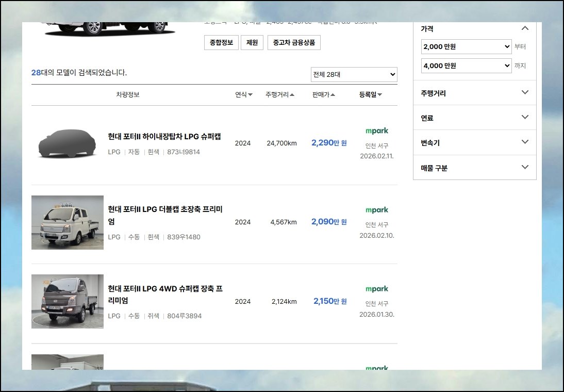This screenshot has height=392, width=564.
Task: Open 중고차 금융상품 button
Action: [294, 42]
